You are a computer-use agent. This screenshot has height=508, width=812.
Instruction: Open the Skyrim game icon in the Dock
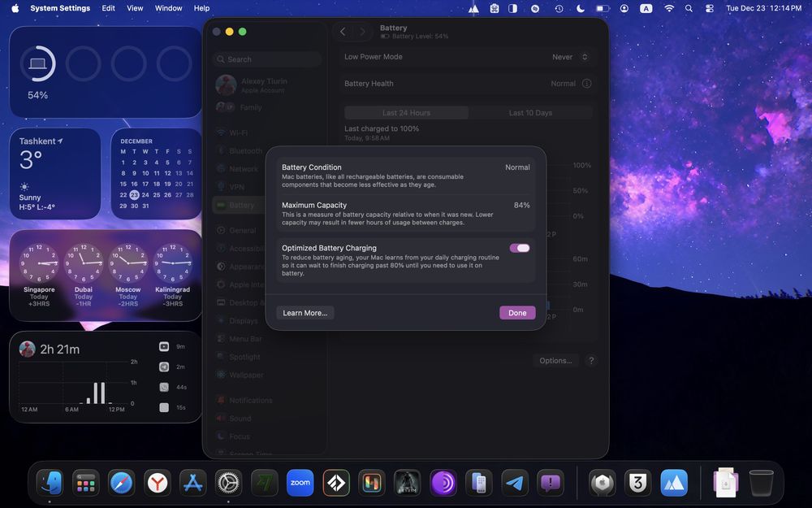(x=407, y=483)
